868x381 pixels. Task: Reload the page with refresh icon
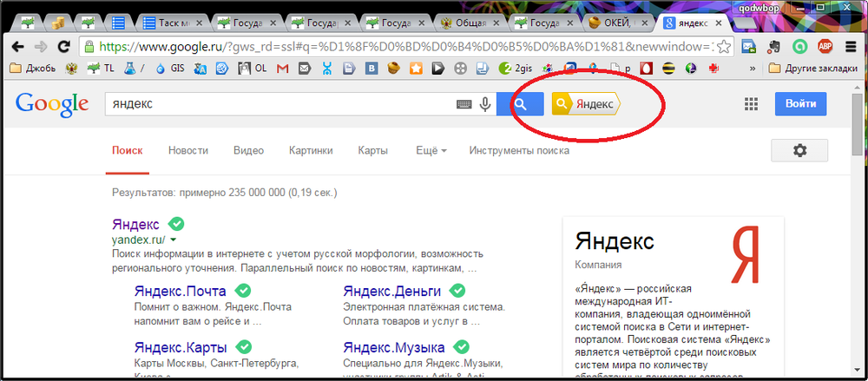64,47
